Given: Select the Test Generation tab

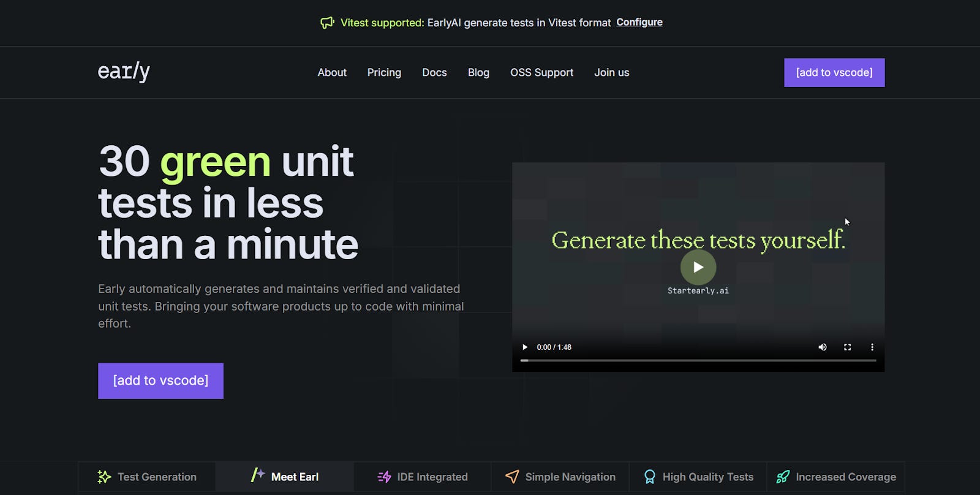Looking at the screenshot, I should [x=147, y=477].
